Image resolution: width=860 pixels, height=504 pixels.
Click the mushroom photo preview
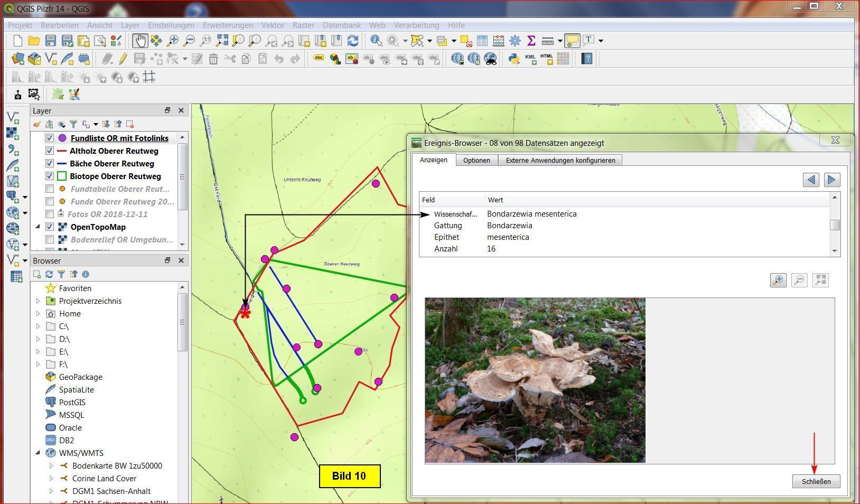point(535,380)
